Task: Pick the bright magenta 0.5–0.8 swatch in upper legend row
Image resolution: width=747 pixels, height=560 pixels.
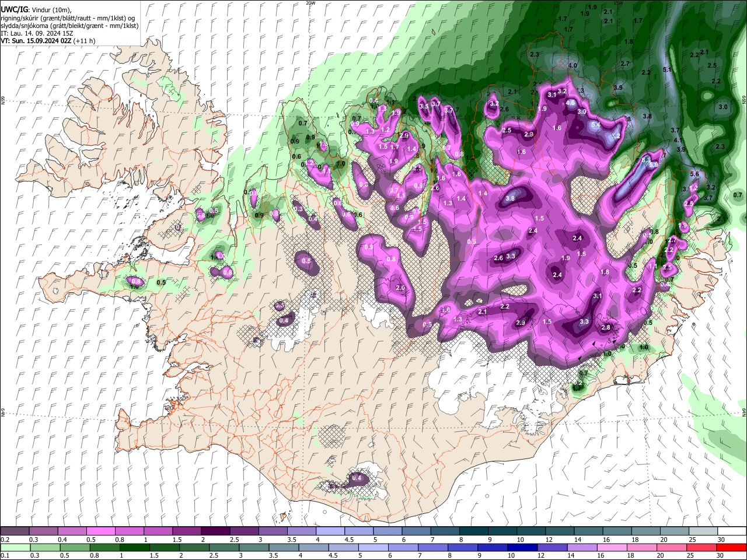Action: pyautogui.click(x=101, y=531)
